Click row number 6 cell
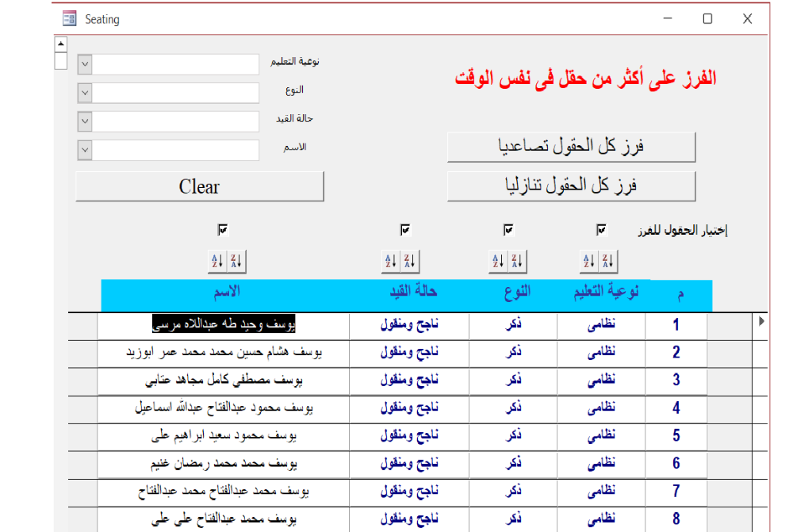Image resolution: width=793 pixels, height=532 pixels. coord(676,465)
